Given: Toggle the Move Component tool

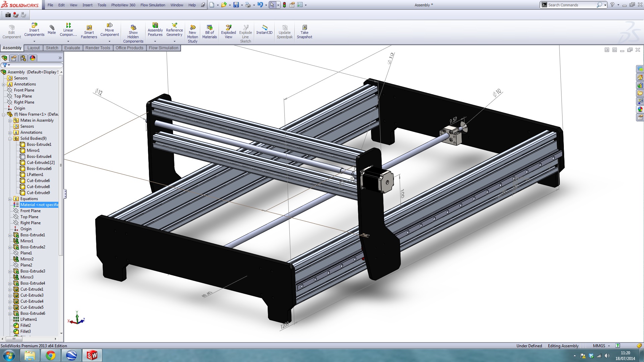Looking at the screenshot, I should pyautogui.click(x=109, y=25).
